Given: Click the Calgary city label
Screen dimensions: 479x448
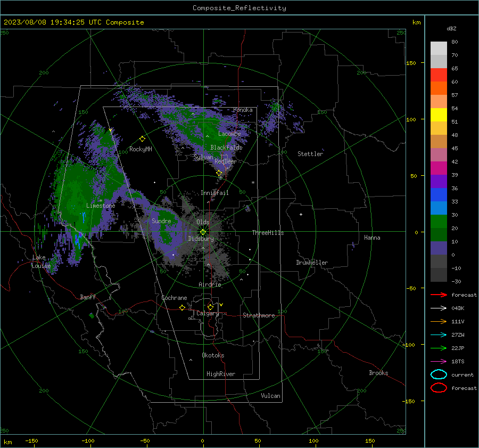Looking at the screenshot, I should coord(208,313).
